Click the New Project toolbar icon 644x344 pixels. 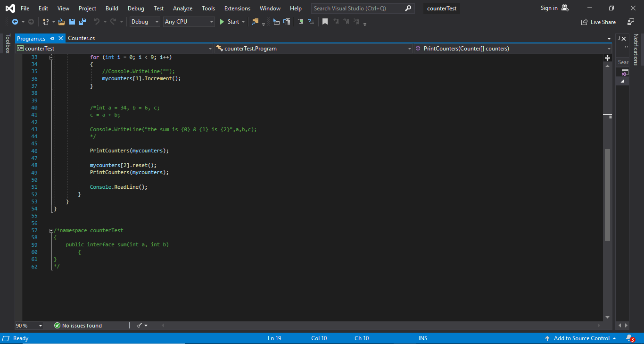(45, 21)
